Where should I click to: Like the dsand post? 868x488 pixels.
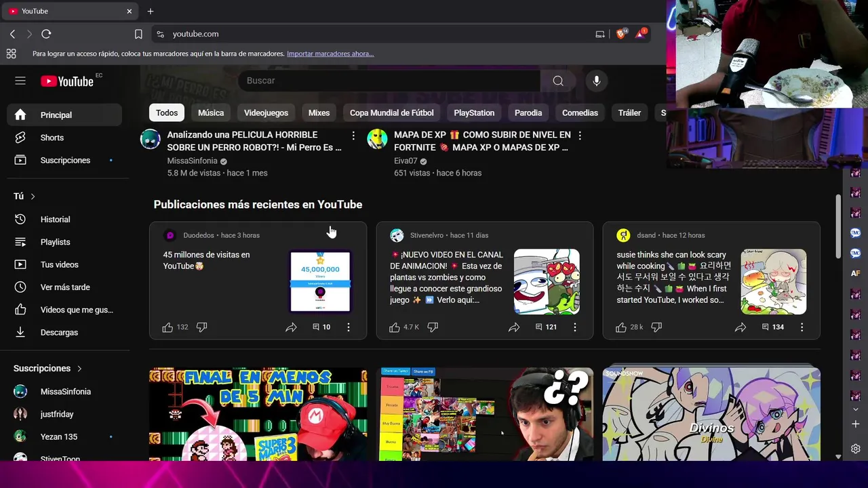click(621, 327)
